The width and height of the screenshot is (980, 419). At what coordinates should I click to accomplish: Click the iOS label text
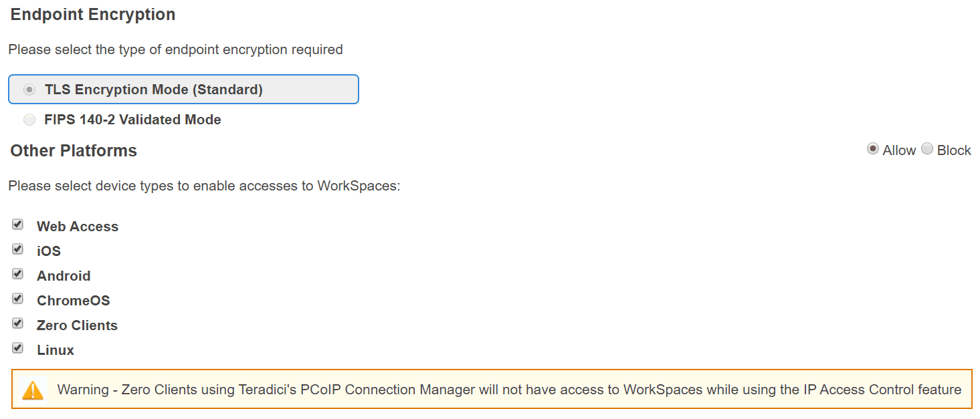(x=49, y=251)
